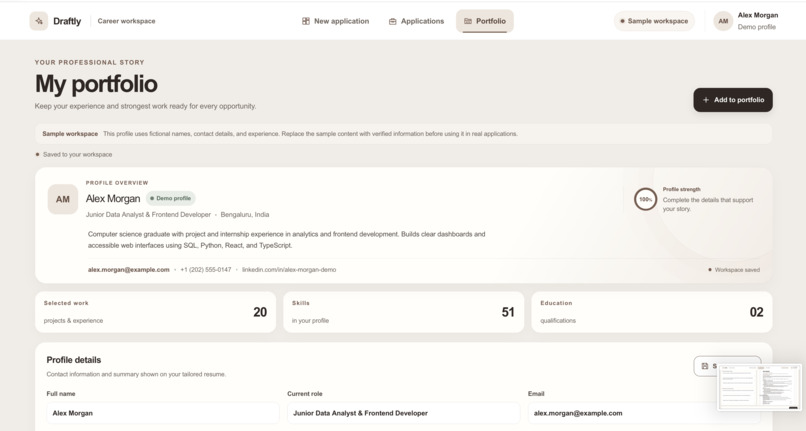Click the Profile details heading
Image resolution: width=806 pixels, height=431 pixels.
pos(74,360)
